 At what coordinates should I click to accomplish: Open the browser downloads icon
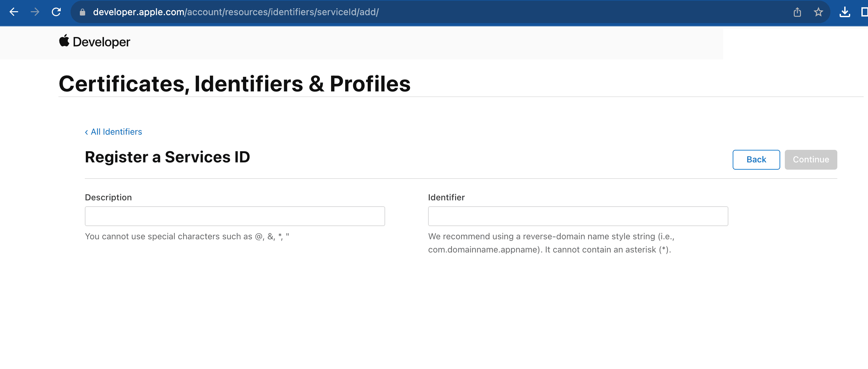[x=845, y=12]
